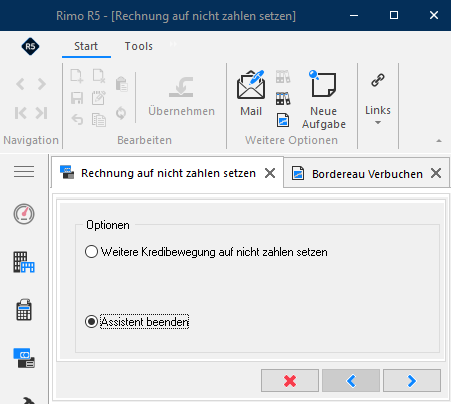Click the Übernehmen button
Image resolution: width=451 pixels, height=404 pixels.
pyautogui.click(x=181, y=97)
